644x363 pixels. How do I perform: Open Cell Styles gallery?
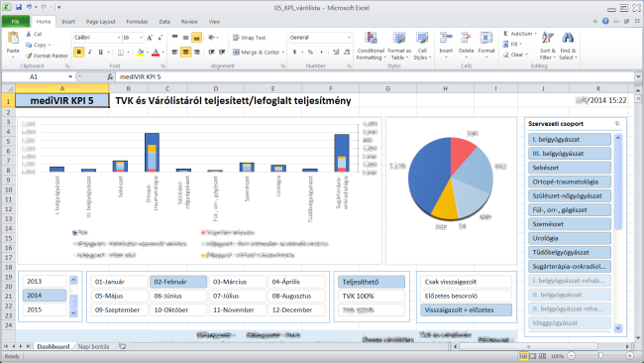click(x=422, y=46)
